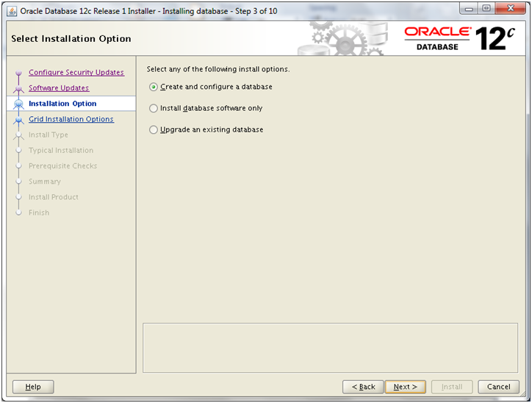This screenshot has width=532, height=403.
Task: Click the Java installer icon in title bar
Action: tap(12, 11)
